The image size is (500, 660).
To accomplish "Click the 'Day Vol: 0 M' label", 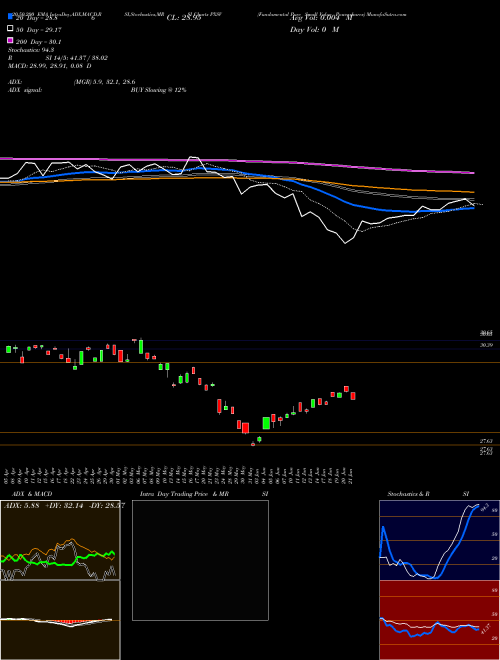I will [314, 29].
